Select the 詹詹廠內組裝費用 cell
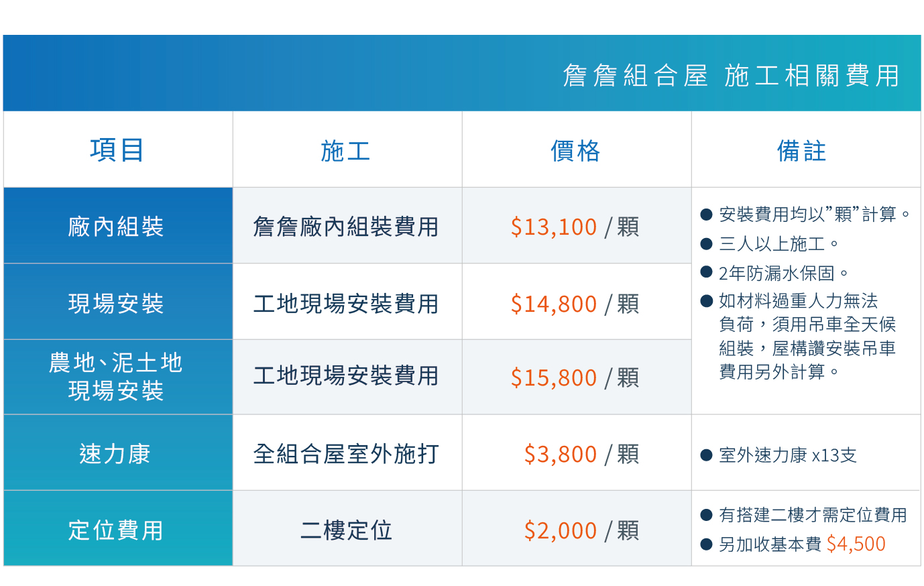 [346, 227]
